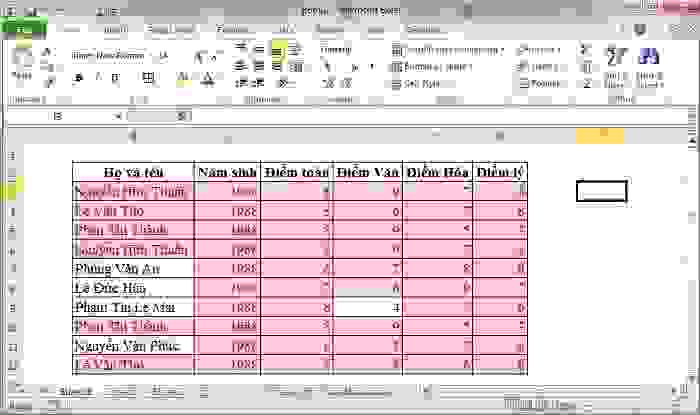Open the Name Box dropdown arrow
Image resolution: width=700 pixels, height=415 pixels.
coord(117,116)
